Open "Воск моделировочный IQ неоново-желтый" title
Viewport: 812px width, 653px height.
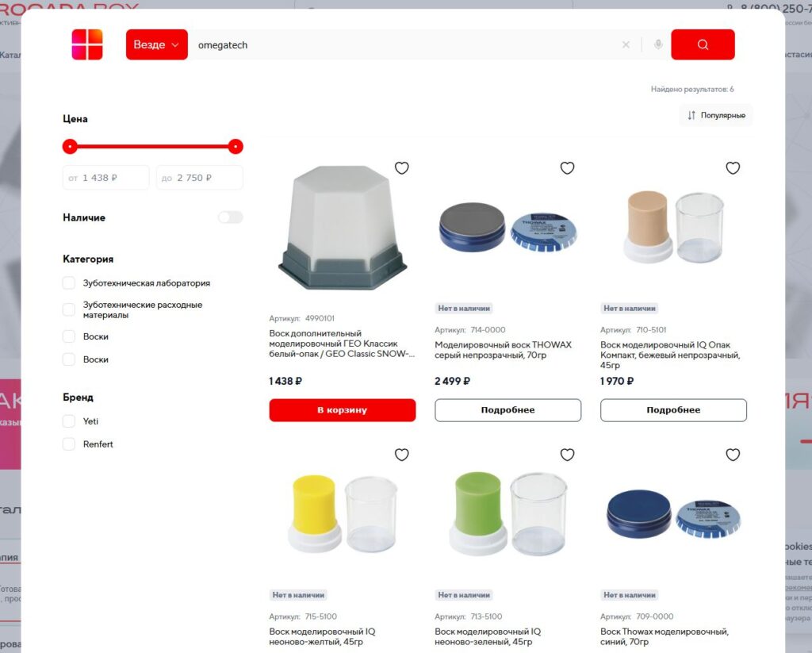pos(322,636)
